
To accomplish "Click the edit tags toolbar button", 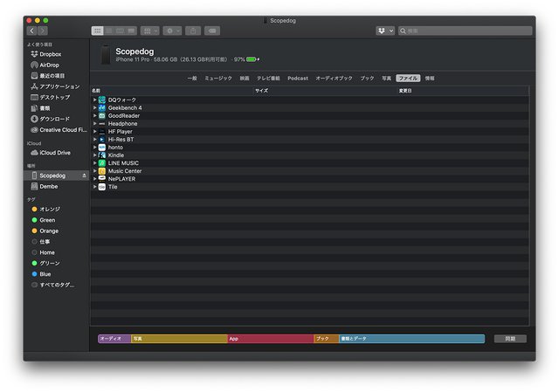I will coord(212,31).
